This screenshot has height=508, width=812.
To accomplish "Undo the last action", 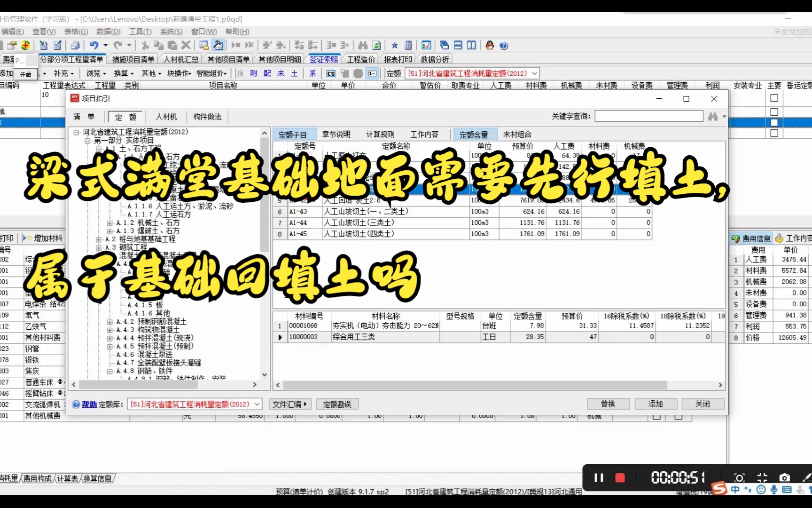I will (x=94, y=45).
